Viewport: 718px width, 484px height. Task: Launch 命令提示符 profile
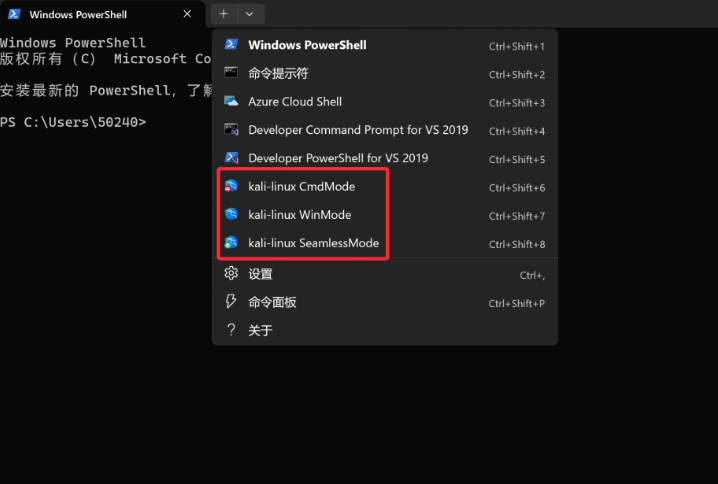click(385, 73)
